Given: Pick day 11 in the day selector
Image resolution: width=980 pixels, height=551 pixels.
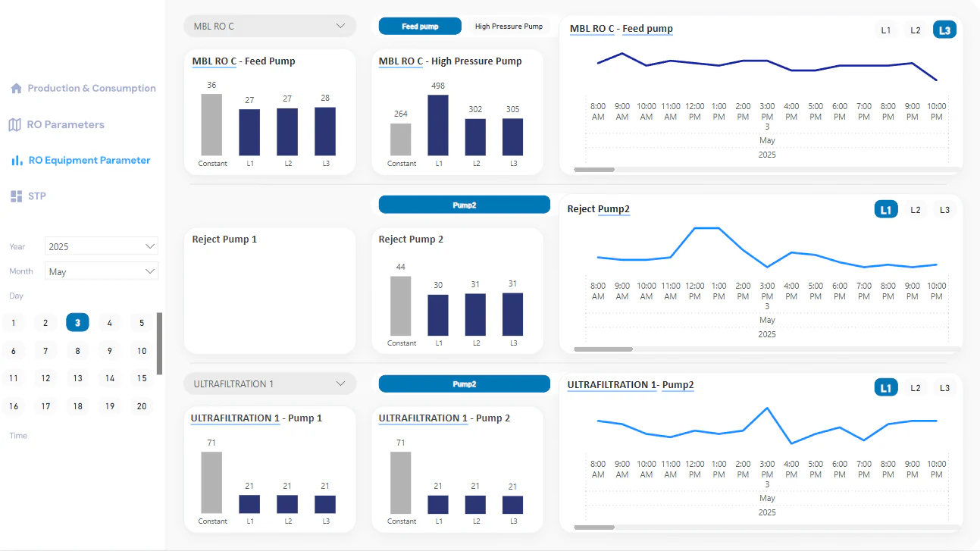Looking at the screenshot, I should (x=14, y=378).
